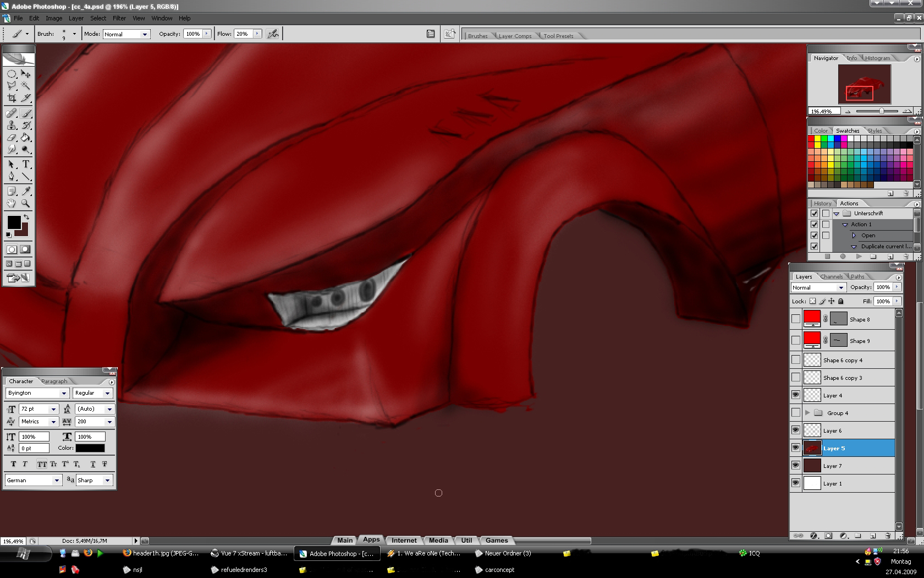
Task: Switch to the Color tab
Action: tap(821, 130)
